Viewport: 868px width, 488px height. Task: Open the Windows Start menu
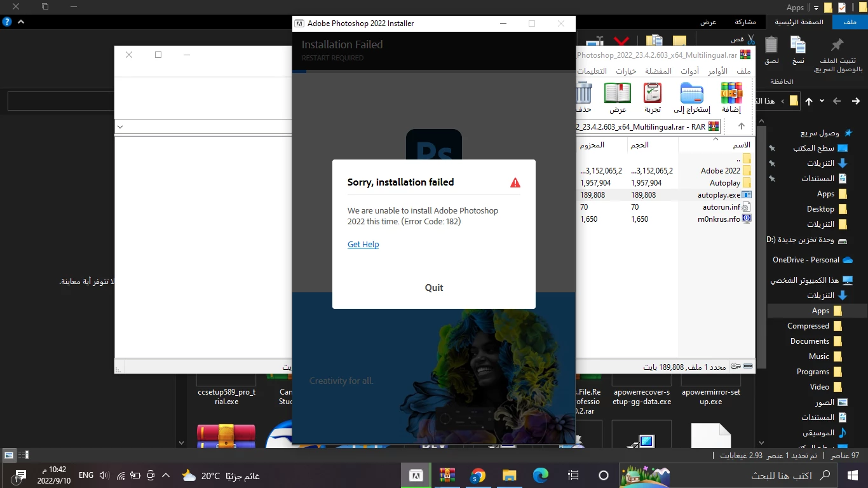pyautogui.click(x=853, y=475)
